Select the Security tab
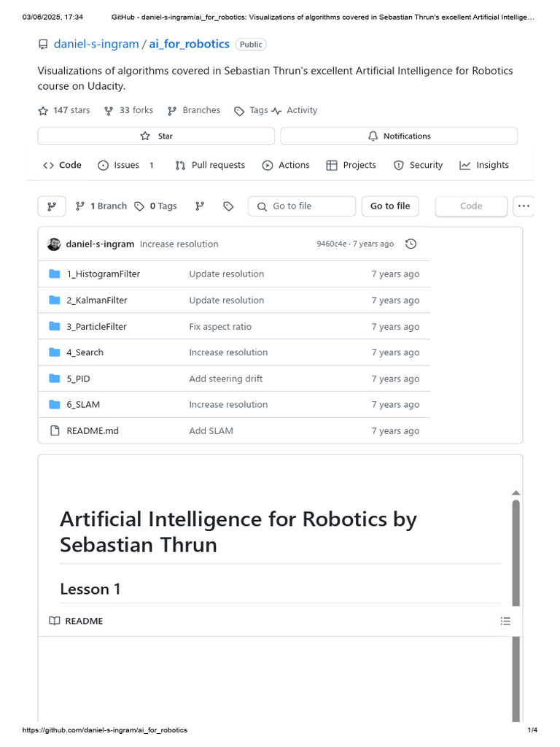 coord(418,165)
